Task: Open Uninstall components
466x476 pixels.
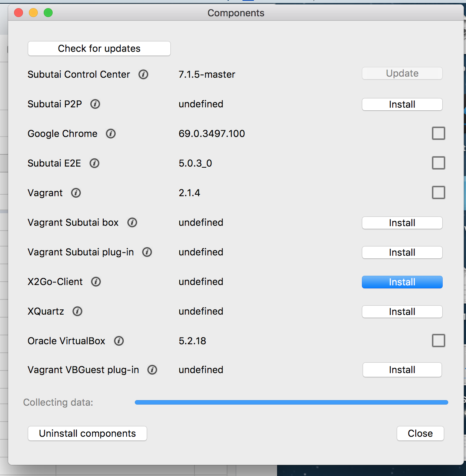Action: point(87,433)
